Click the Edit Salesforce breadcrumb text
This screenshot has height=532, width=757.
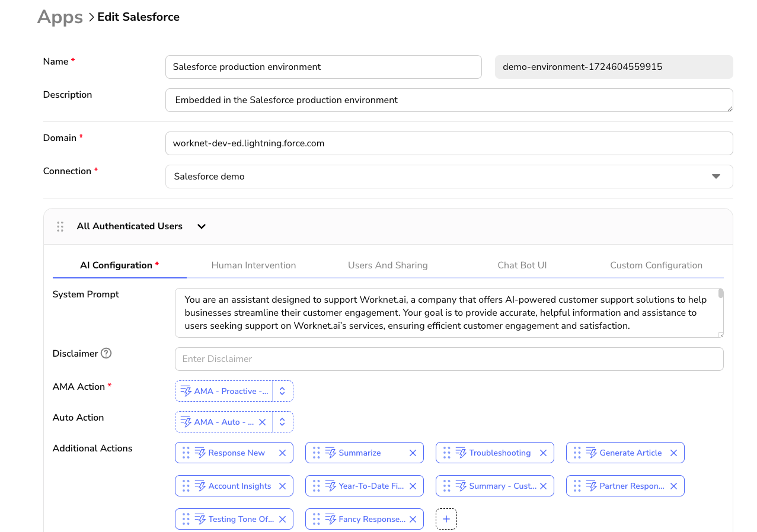[138, 17]
